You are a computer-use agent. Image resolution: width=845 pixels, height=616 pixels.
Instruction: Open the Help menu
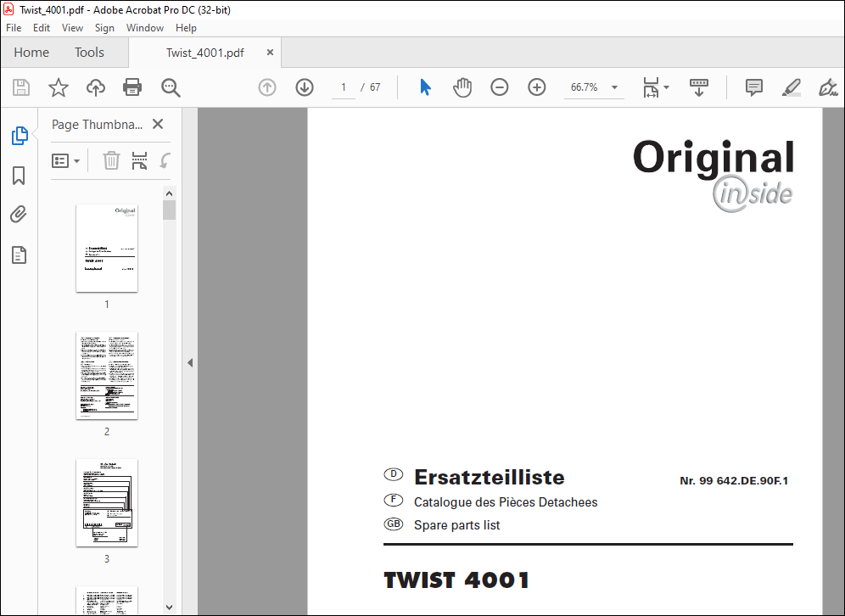pos(186,28)
